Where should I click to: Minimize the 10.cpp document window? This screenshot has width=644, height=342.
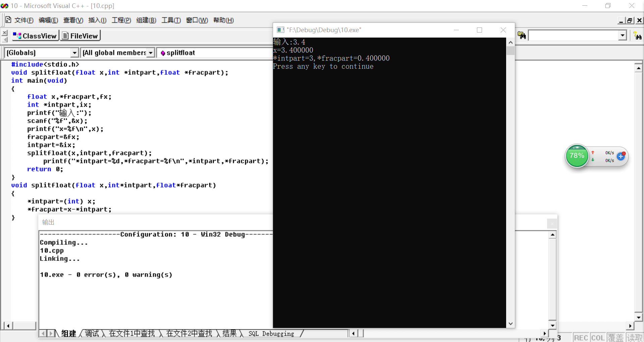point(621,20)
